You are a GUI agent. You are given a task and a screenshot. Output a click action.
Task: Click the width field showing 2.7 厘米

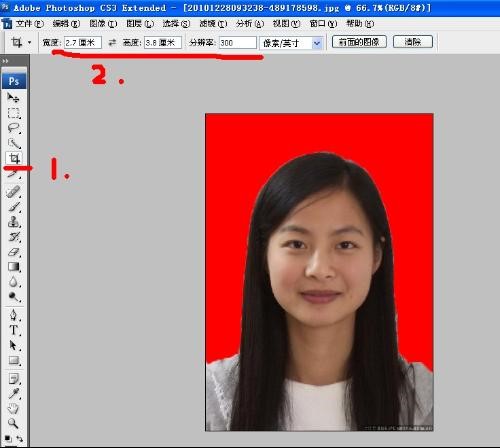83,43
